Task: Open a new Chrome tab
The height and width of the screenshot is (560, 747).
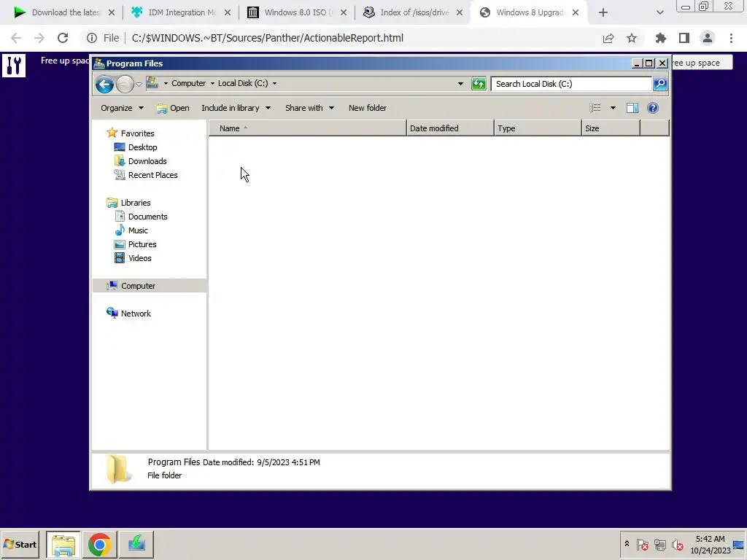Action: [603, 12]
